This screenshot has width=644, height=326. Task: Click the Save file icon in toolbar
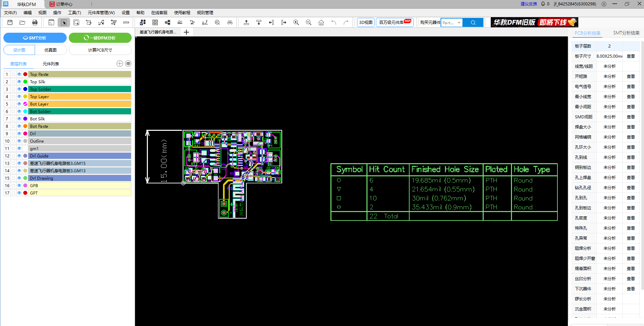pyautogui.click(x=10, y=23)
